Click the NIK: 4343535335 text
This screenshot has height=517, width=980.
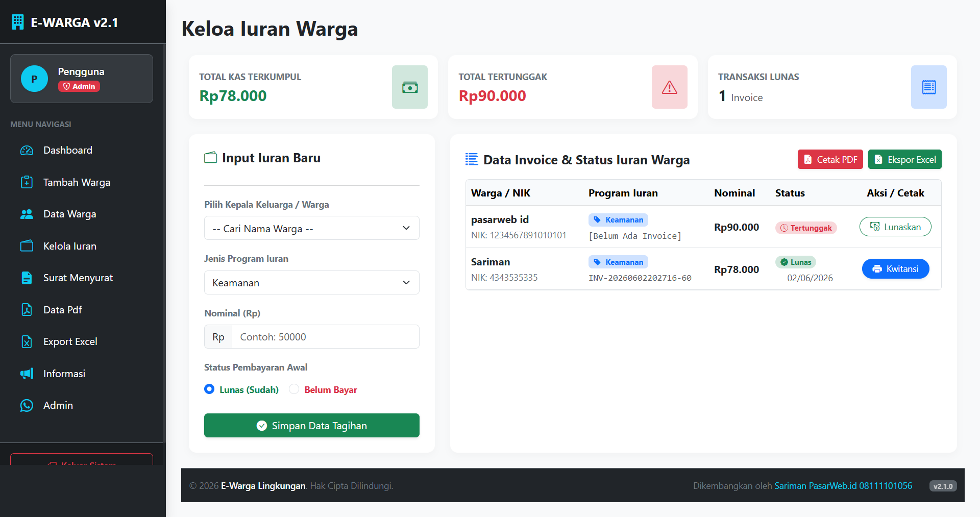coord(504,278)
